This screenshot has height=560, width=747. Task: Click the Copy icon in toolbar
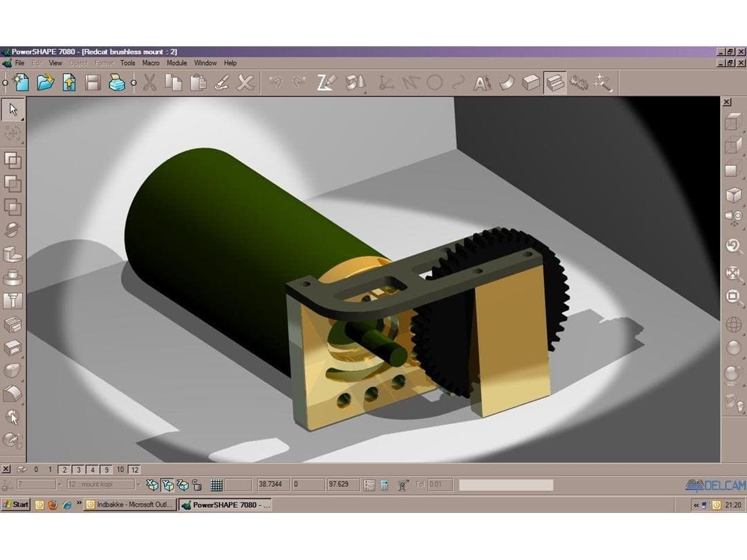pyautogui.click(x=174, y=83)
